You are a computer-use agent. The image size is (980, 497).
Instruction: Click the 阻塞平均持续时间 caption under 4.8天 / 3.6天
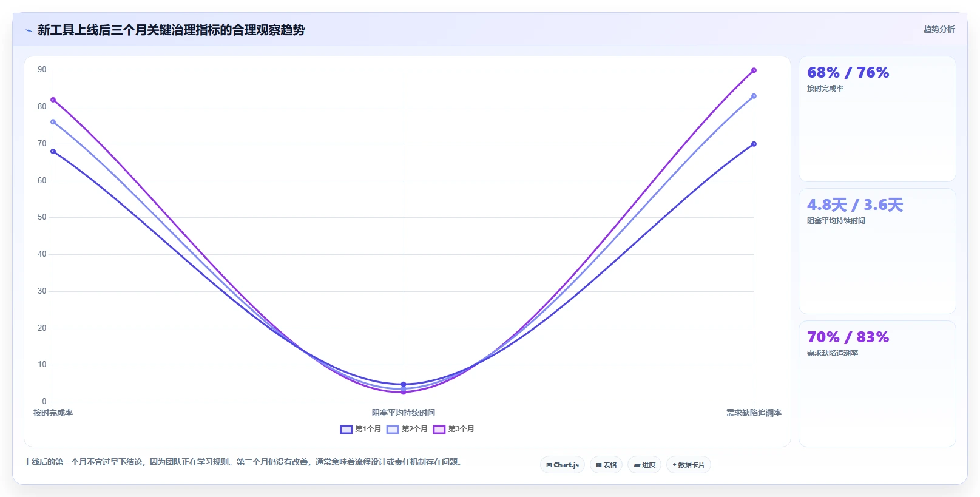836,221
